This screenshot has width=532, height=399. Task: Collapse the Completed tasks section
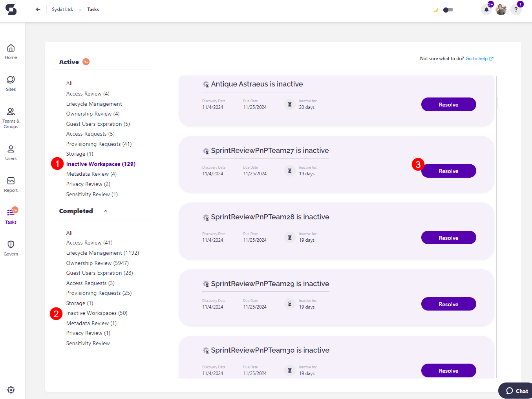(105, 211)
